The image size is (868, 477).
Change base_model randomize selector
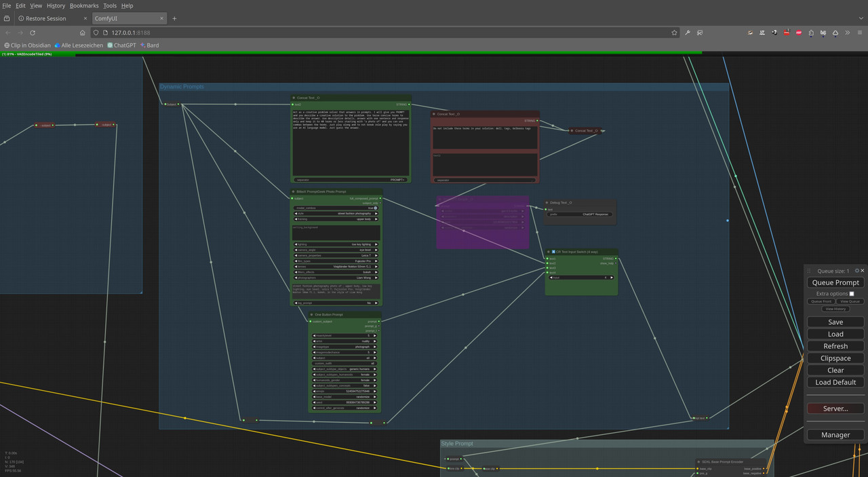344,396
